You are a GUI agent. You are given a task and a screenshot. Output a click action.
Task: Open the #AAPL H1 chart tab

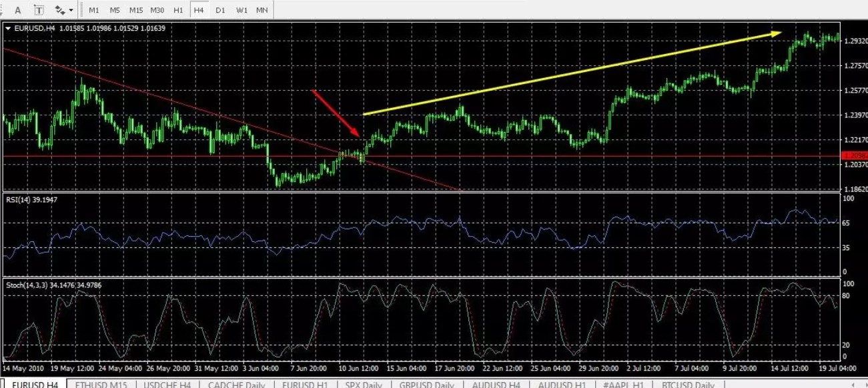(x=624, y=384)
